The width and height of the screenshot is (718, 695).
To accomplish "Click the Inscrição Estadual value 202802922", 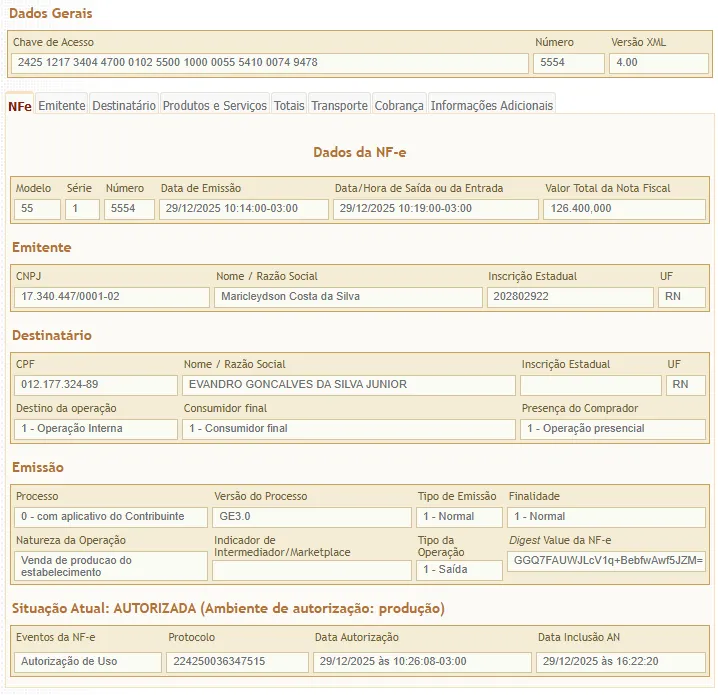I will [x=568, y=297].
